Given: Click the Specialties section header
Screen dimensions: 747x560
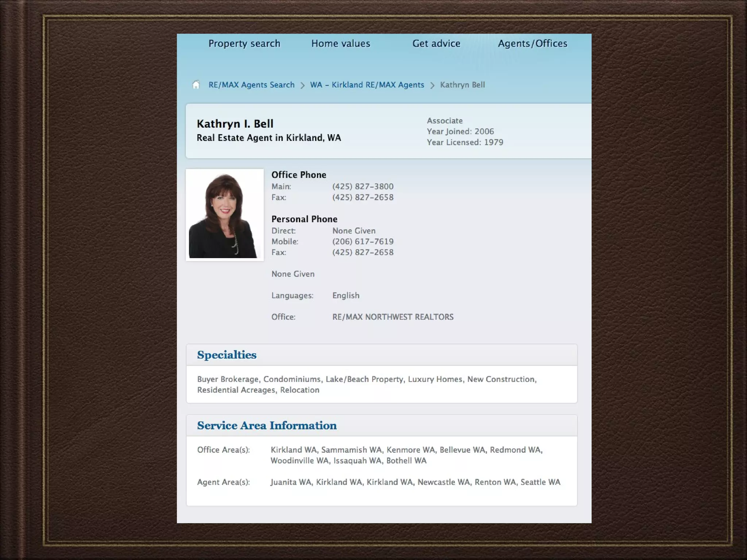Looking at the screenshot, I should (227, 355).
